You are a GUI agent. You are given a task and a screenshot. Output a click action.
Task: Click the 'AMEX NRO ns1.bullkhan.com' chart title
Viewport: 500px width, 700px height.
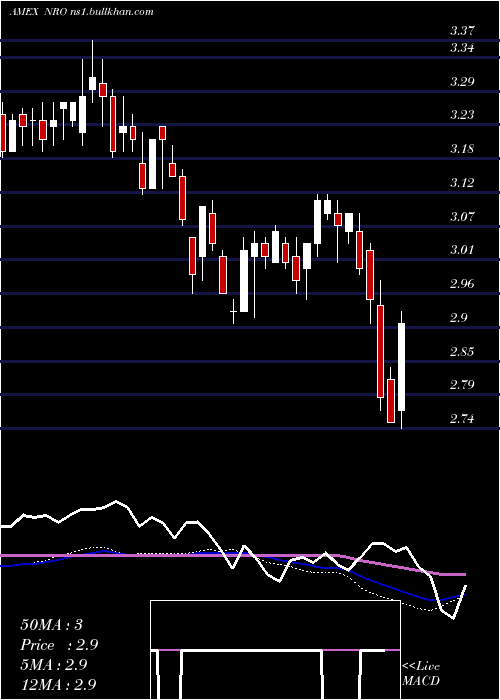[x=82, y=11]
